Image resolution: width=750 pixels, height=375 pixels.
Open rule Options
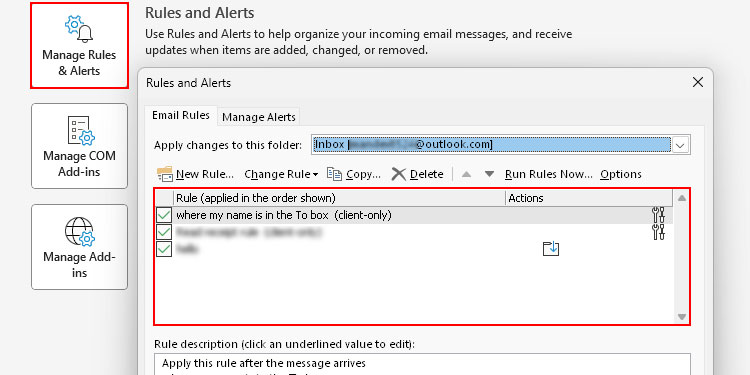(x=621, y=175)
